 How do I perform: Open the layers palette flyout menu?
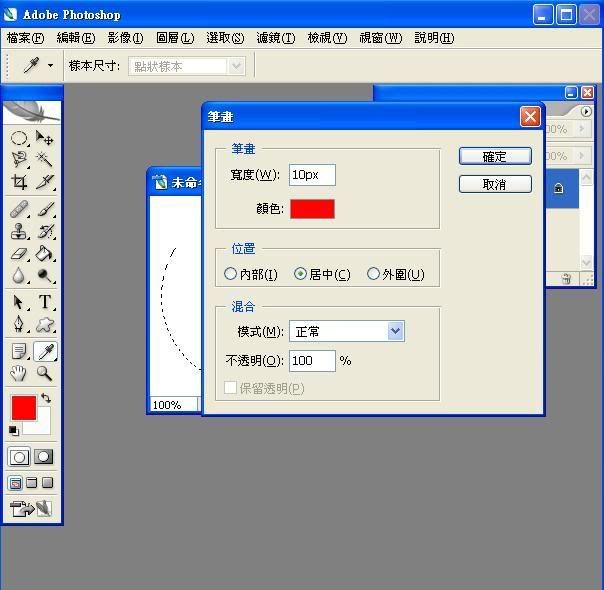586,111
